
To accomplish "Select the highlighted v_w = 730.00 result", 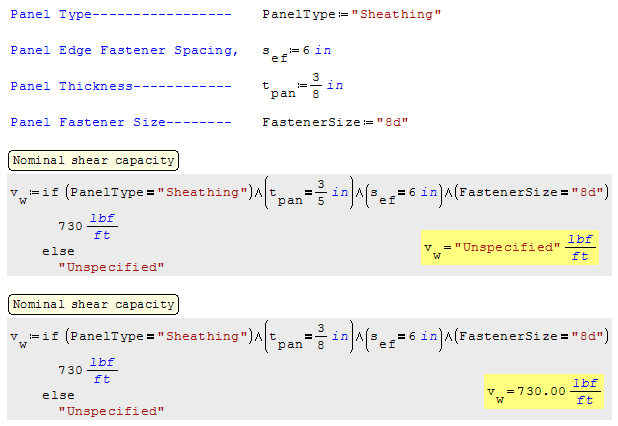I will coord(541,391).
